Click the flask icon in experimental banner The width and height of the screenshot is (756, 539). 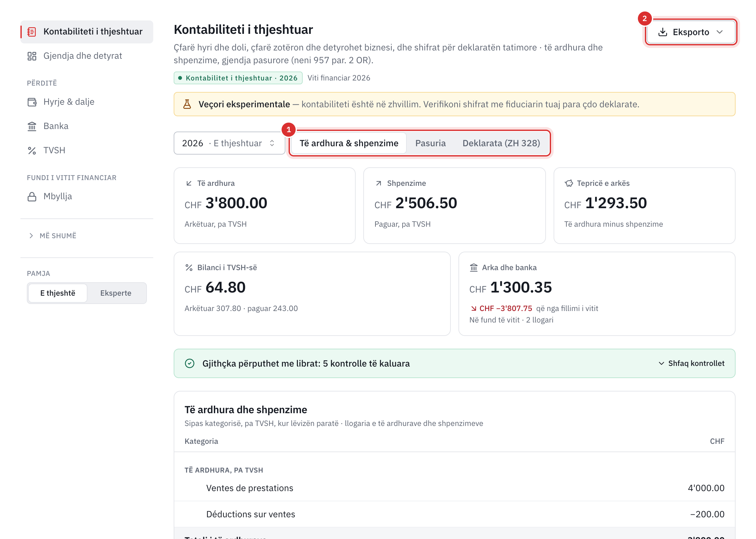click(187, 104)
